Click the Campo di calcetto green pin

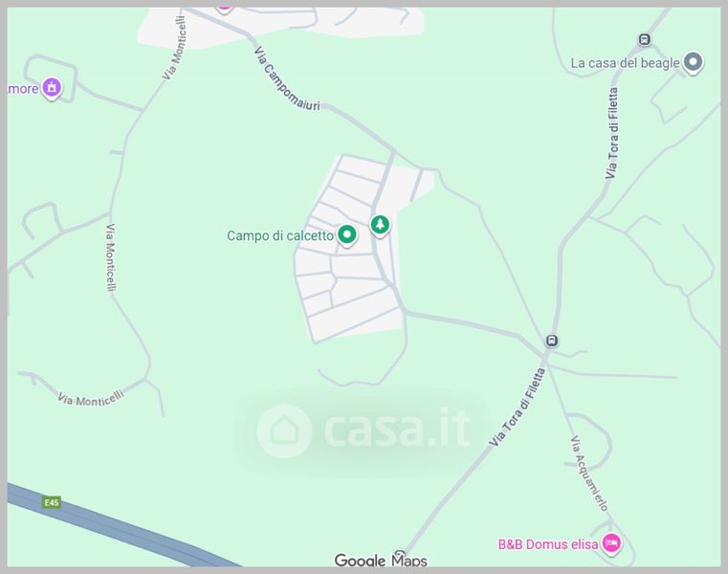[x=347, y=235]
